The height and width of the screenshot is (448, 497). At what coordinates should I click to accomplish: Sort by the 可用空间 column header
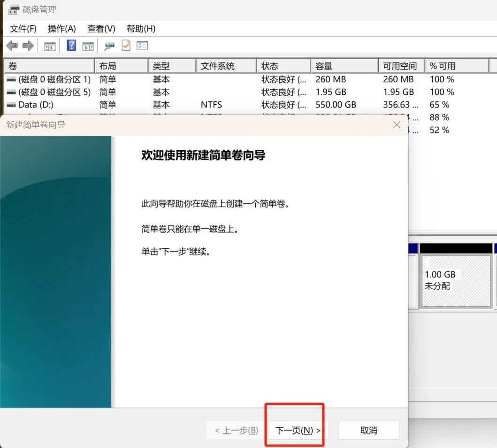(x=402, y=66)
